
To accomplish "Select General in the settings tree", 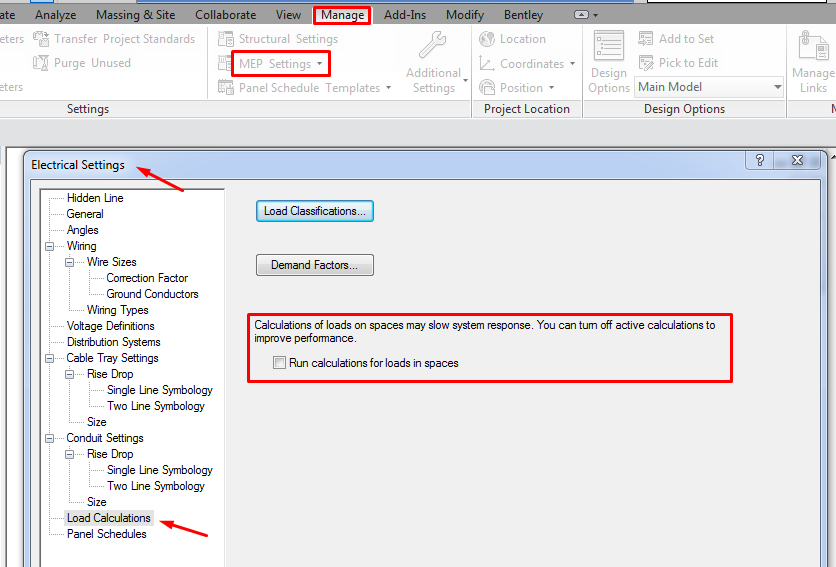I will click(85, 214).
